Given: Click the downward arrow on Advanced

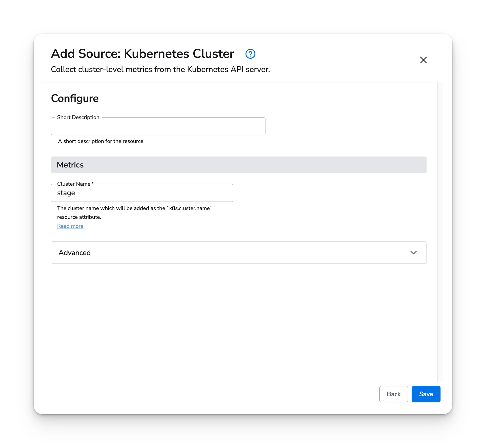Looking at the screenshot, I should (414, 252).
